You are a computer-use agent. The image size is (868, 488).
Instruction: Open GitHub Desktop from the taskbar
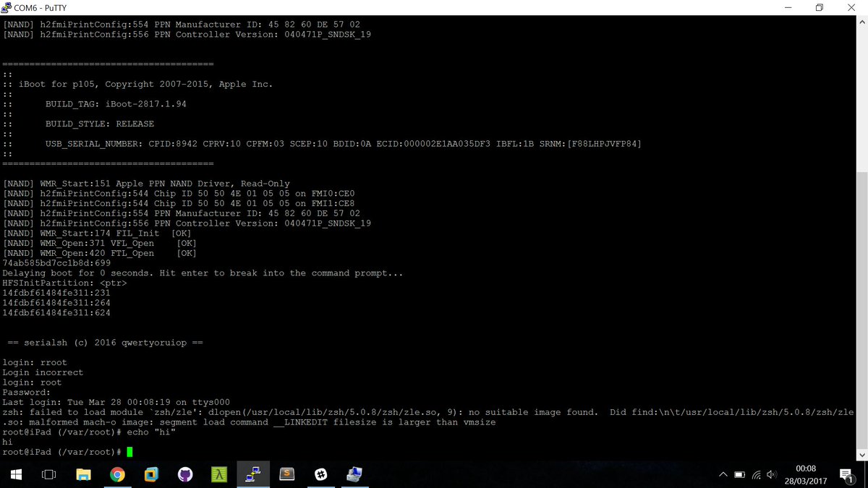click(184, 475)
